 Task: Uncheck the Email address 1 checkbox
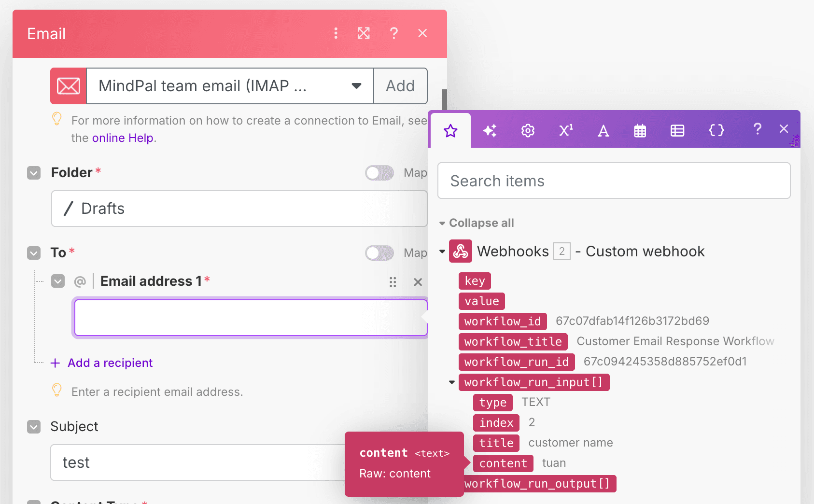[57, 280]
